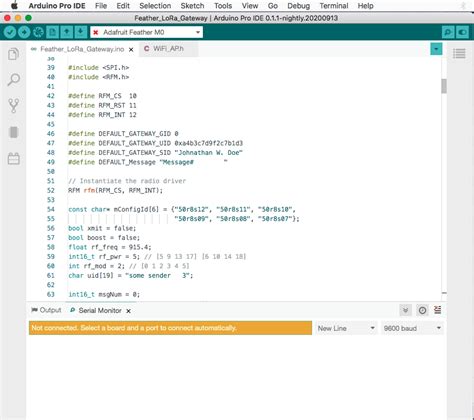This screenshot has height=420, width=474.
Task: Open the Explorer files sidebar icon
Action: coord(13,54)
